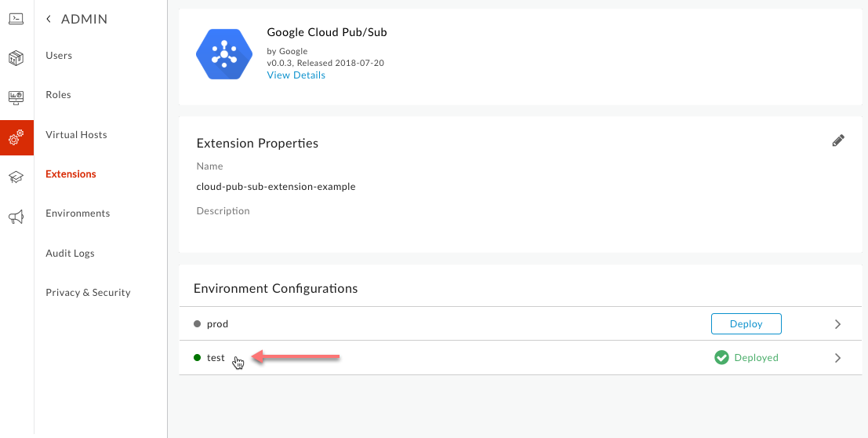Go to Roles in admin menu
This screenshot has height=438, width=868.
[58, 95]
